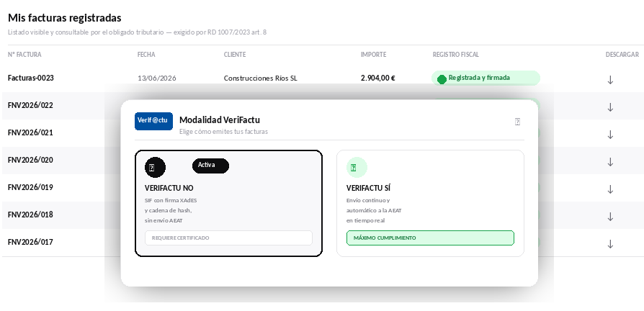Download invoice FNV2026/022

610,107
